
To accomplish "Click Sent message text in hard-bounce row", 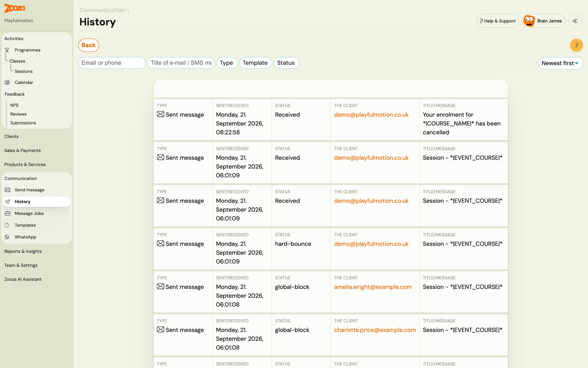I will coord(185,244).
